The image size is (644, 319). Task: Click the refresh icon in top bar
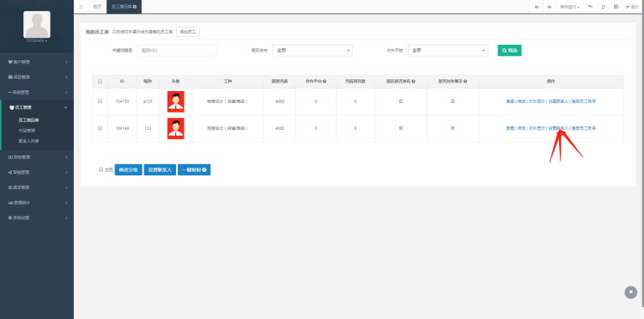click(x=604, y=7)
